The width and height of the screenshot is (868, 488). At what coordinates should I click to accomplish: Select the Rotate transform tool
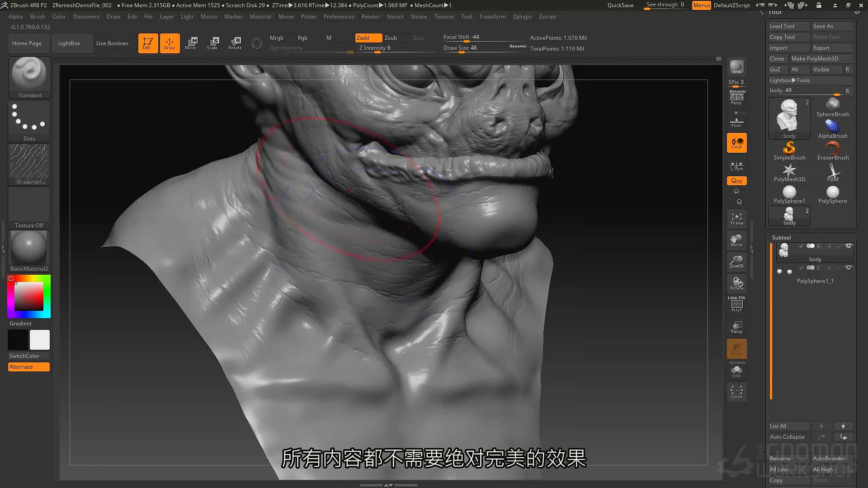pos(235,43)
